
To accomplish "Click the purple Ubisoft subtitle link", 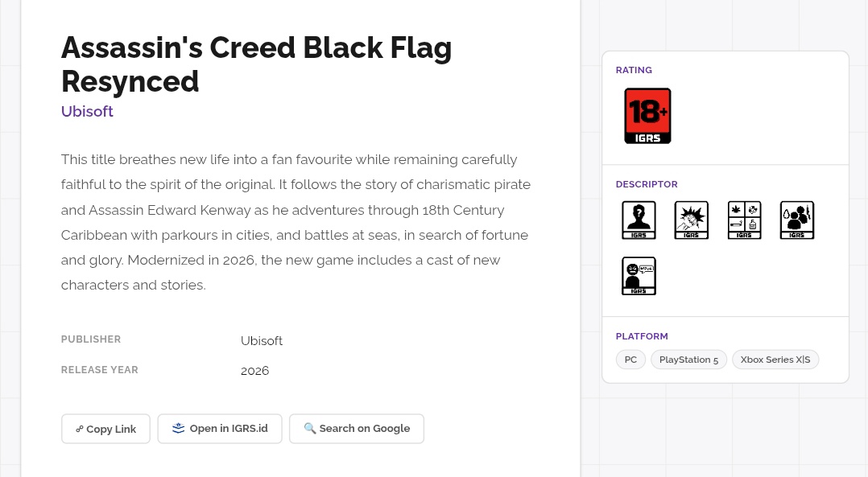I will [87, 111].
